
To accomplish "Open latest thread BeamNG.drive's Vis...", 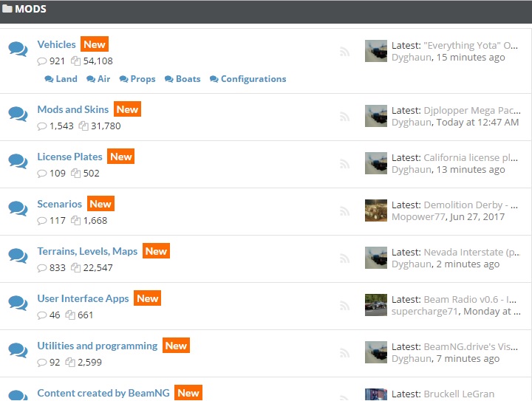I will click(471, 347).
